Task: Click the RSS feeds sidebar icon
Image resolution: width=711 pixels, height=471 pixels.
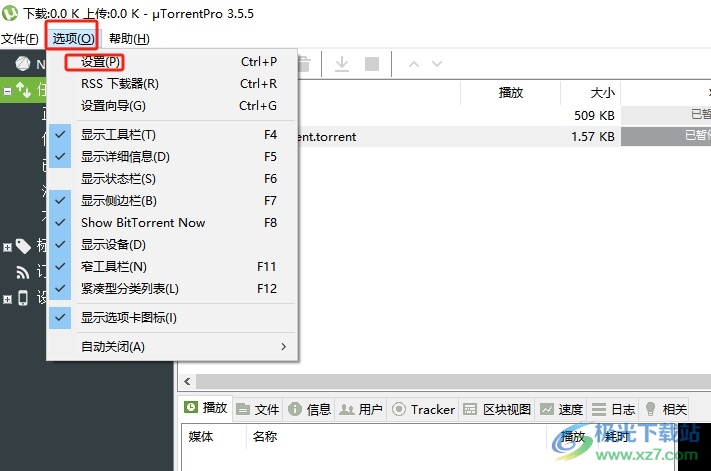Action: coord(23,272)
